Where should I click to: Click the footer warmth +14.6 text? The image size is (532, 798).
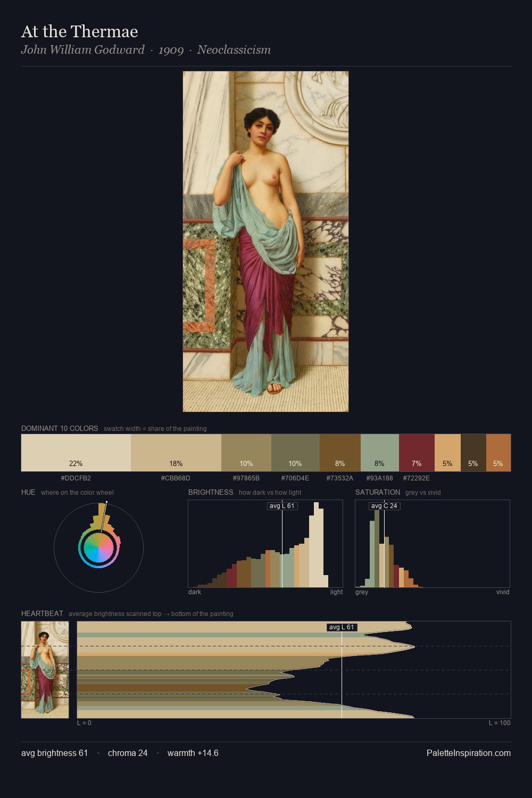(x=193, y=753)
